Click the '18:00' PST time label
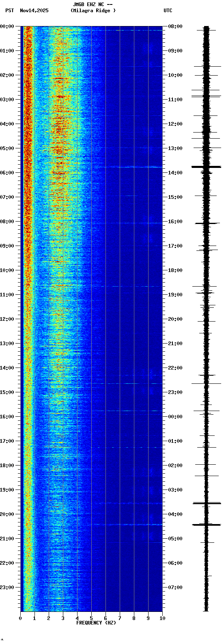Image resolution: width=224 pixels, height=644 pixels. [7, 466]
